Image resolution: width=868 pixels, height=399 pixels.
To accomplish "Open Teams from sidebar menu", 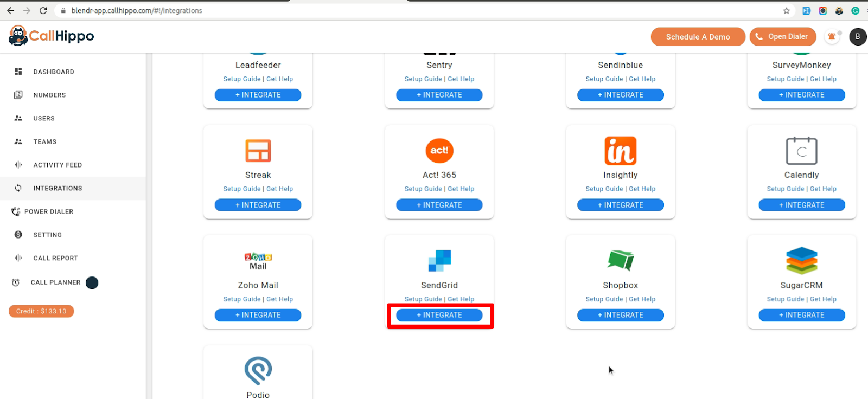I will [45, 141].
